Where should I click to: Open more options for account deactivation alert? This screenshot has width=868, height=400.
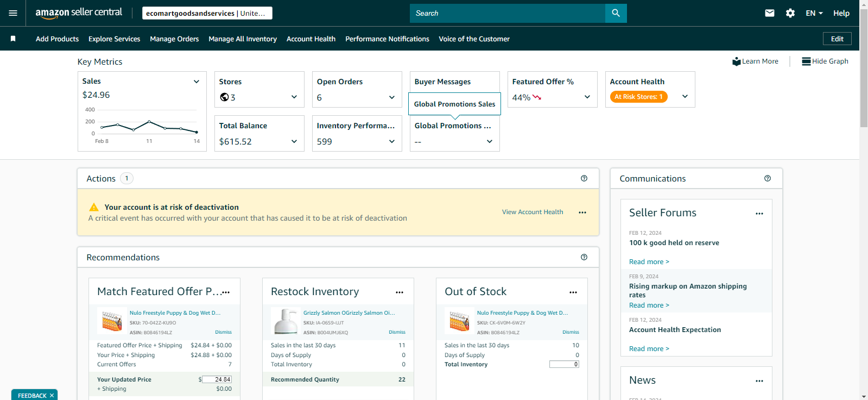click(x=582, y=212)
